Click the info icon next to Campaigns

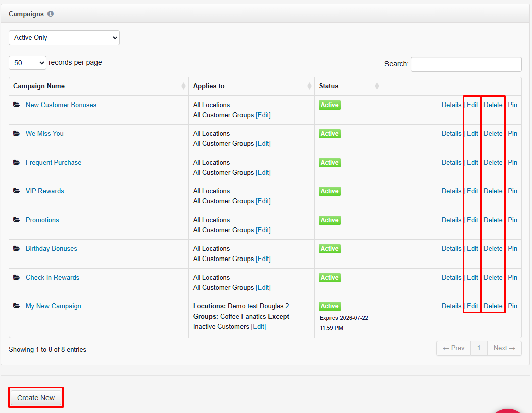click(51, 14)
